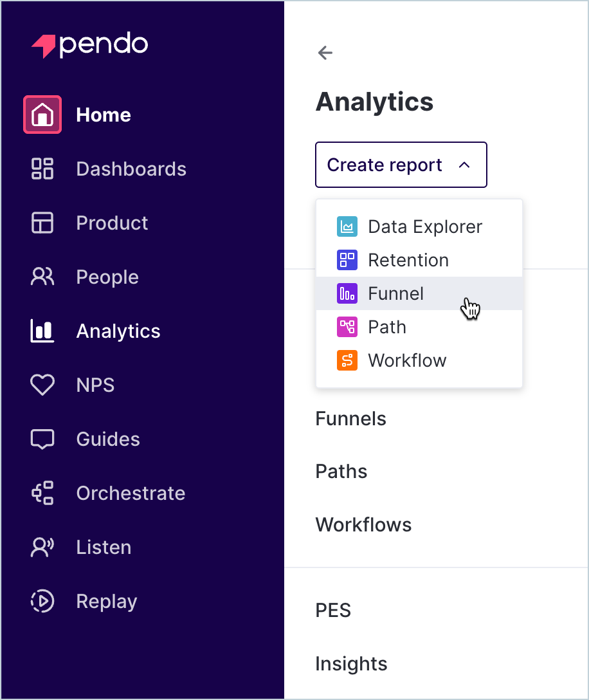
Task: Choose Workflow report option
Action: pyautogui.click(x=419, y=361)
